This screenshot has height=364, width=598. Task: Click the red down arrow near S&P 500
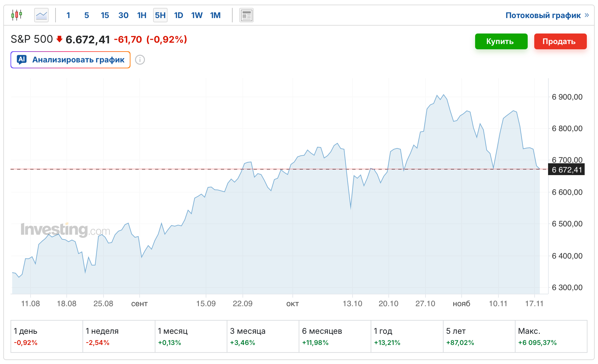point(59,39)
